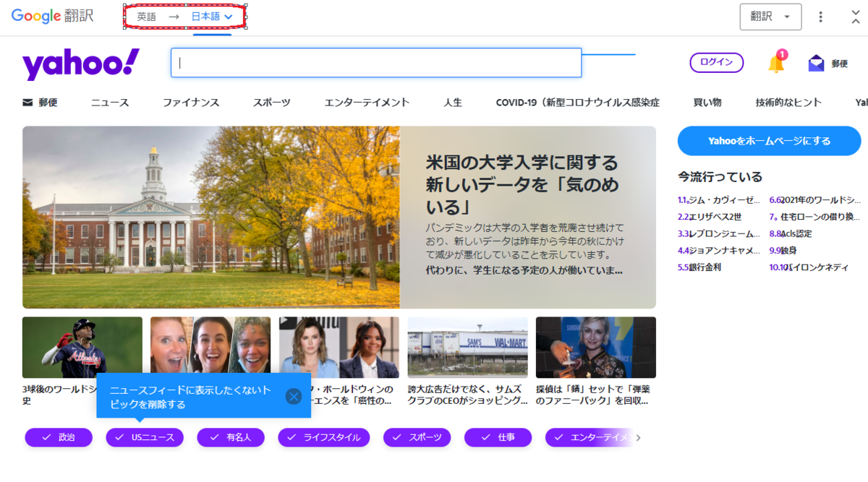868x482 pixels.
Task: Click the Yahoo logo
Action: coord(81,64)
